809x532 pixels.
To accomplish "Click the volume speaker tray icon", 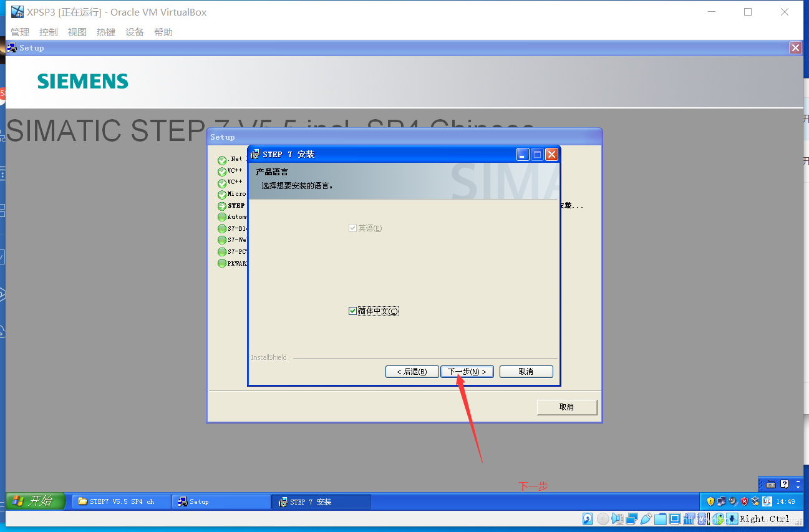I will pos(733,501).
